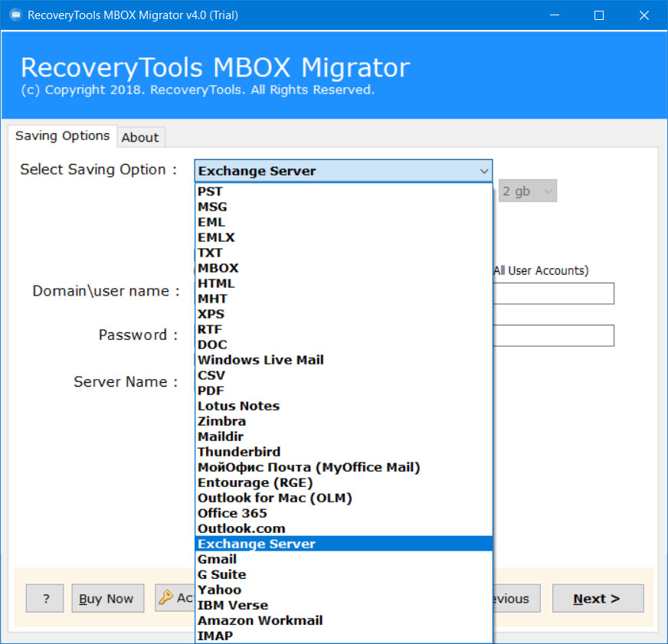668x644 pixels.
Task: Pick Gmail from the list
Action: pos(343,560)
